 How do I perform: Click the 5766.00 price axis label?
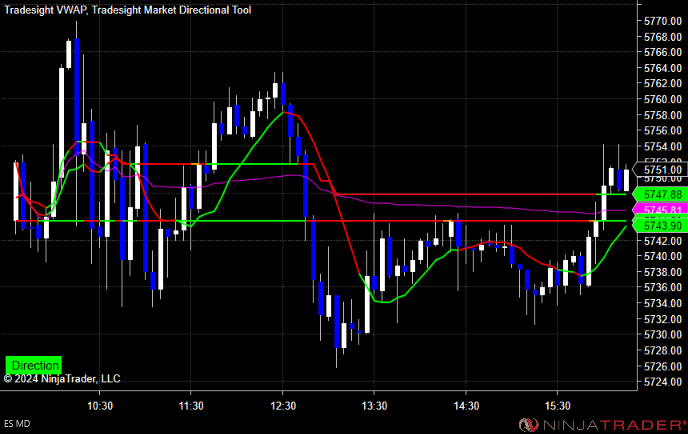click(x=663, y=52)
